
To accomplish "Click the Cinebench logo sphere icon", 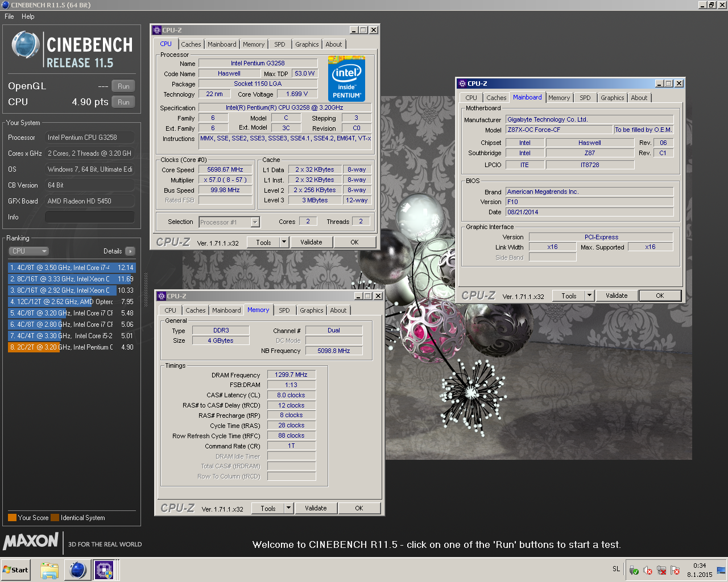I will 26,45.
